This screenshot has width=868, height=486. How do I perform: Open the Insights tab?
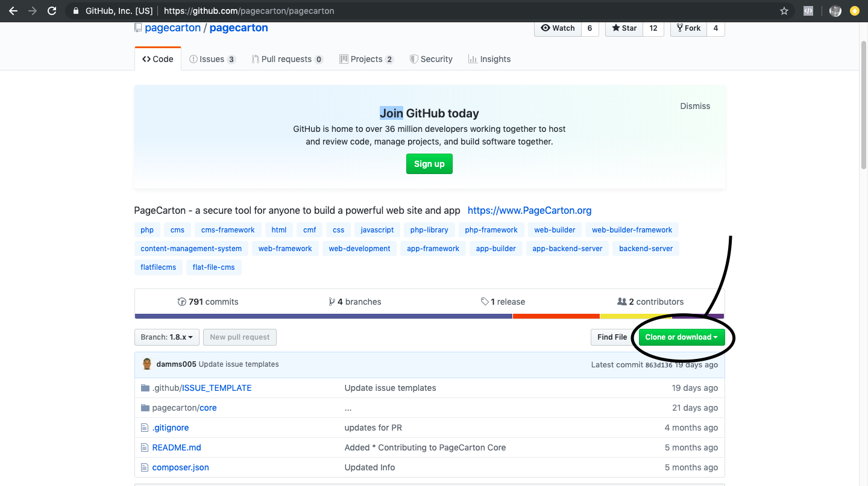click(x=489, y=59)
